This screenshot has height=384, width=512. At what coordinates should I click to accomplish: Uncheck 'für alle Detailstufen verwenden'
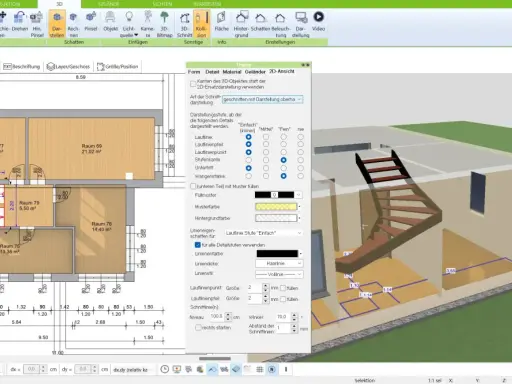click(x=198, y=245)
